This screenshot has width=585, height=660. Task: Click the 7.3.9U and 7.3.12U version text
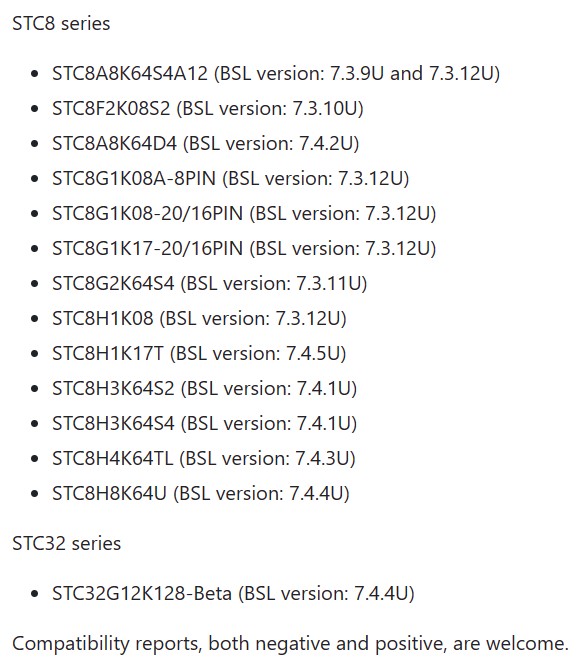411,73
